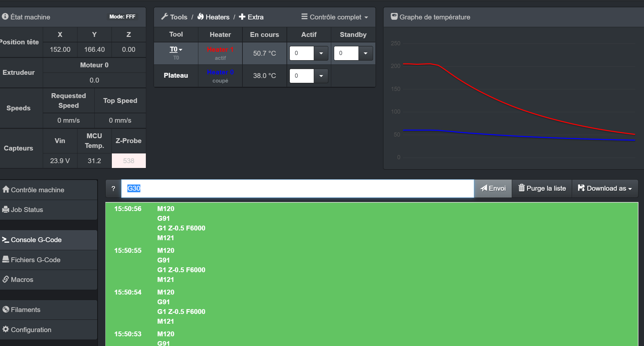This screenshot has width=644, height=346.
Task: Click the 15:50:54 console log timestamp
Action: pyautogui.click(x=128, y=292)
